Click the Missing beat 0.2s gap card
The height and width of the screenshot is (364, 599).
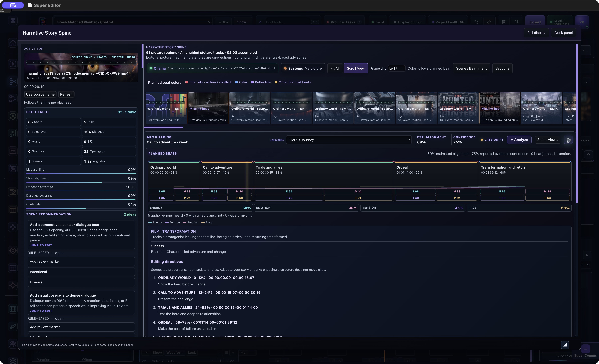coord(208,108)
